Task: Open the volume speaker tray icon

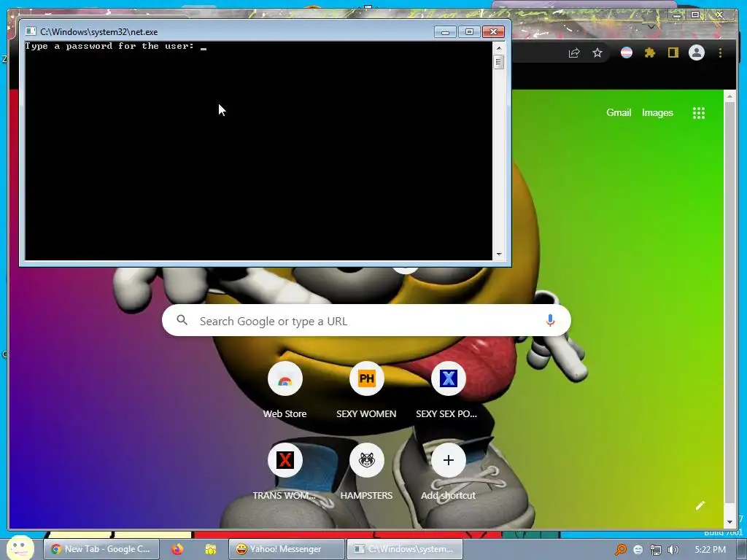Action: (x=673, y=550)
